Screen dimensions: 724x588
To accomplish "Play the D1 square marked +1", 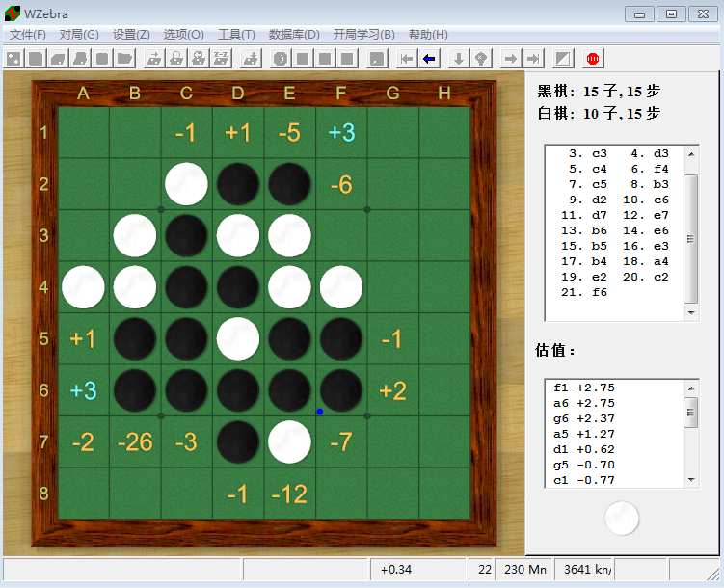I will 238,132.
